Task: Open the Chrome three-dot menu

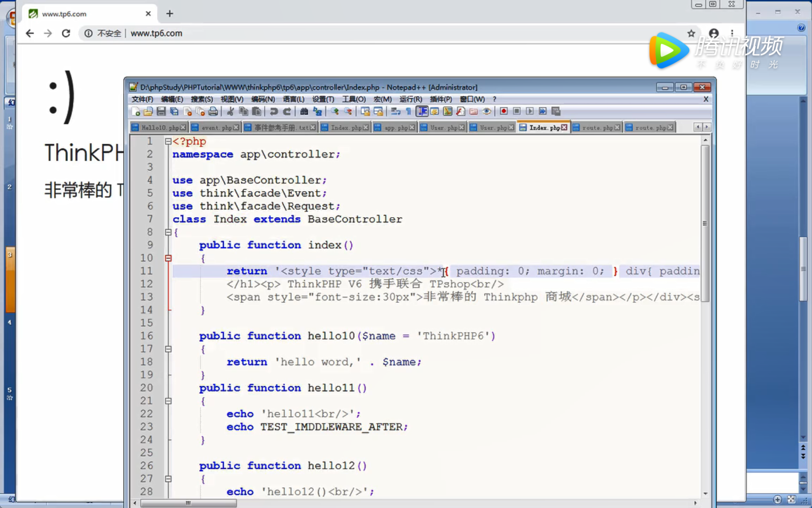Action: [x=732, y=33]
